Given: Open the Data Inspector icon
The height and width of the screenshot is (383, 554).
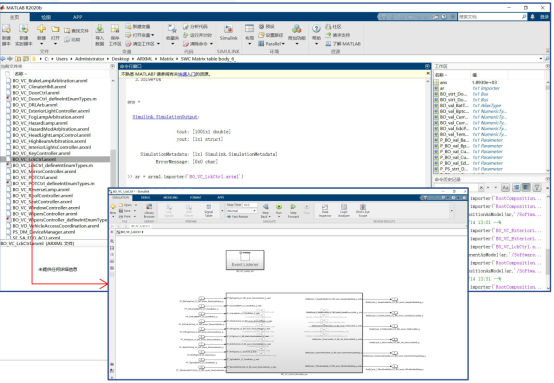Looking at the screenshot, I should pos(325,210).
